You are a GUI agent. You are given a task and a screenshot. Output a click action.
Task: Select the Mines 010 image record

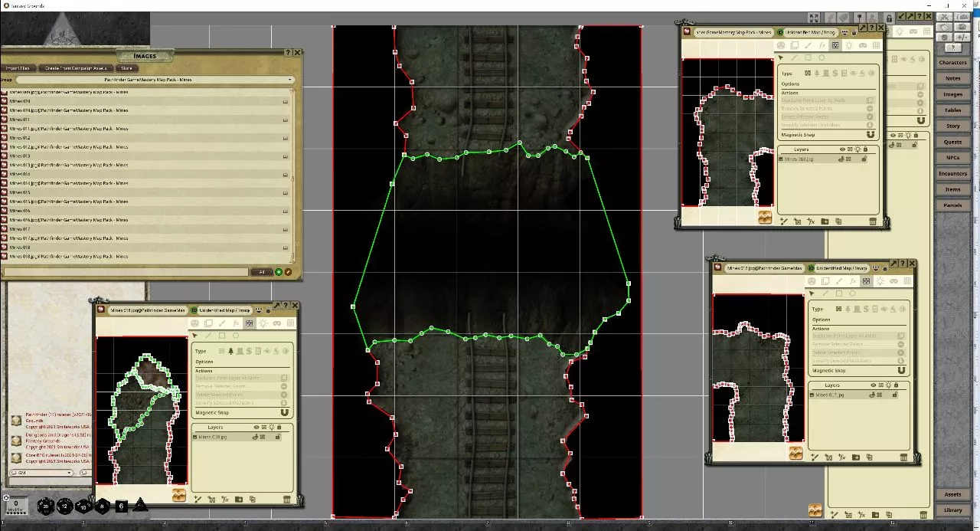[x=145, y=101]
